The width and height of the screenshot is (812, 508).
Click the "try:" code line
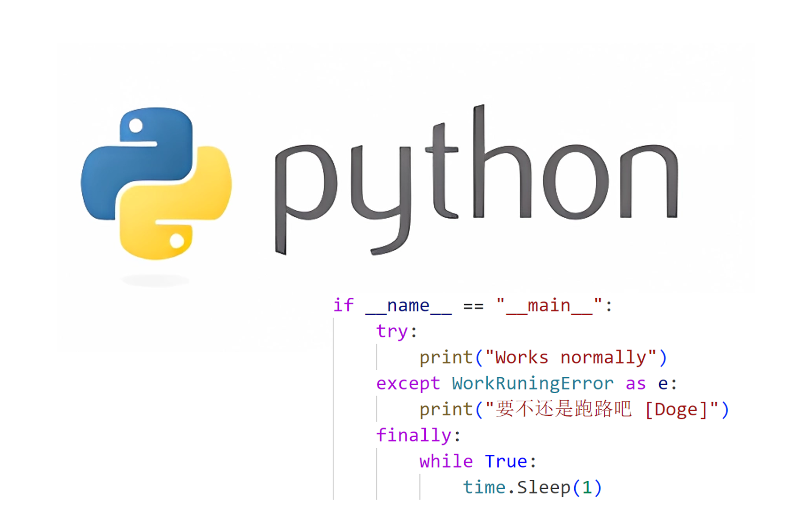(397, 332)
